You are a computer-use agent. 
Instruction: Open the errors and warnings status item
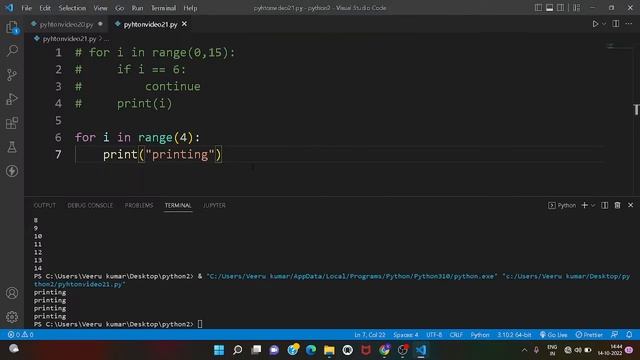21,335
